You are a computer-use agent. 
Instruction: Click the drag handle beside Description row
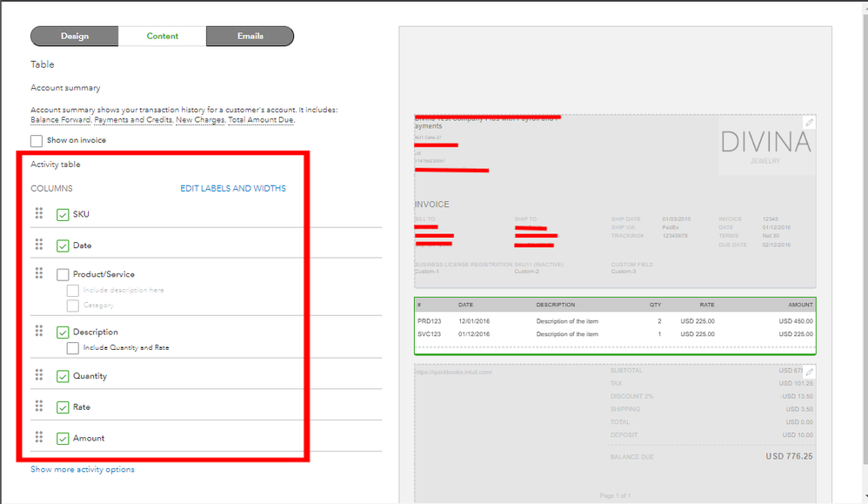pos(39,332)
